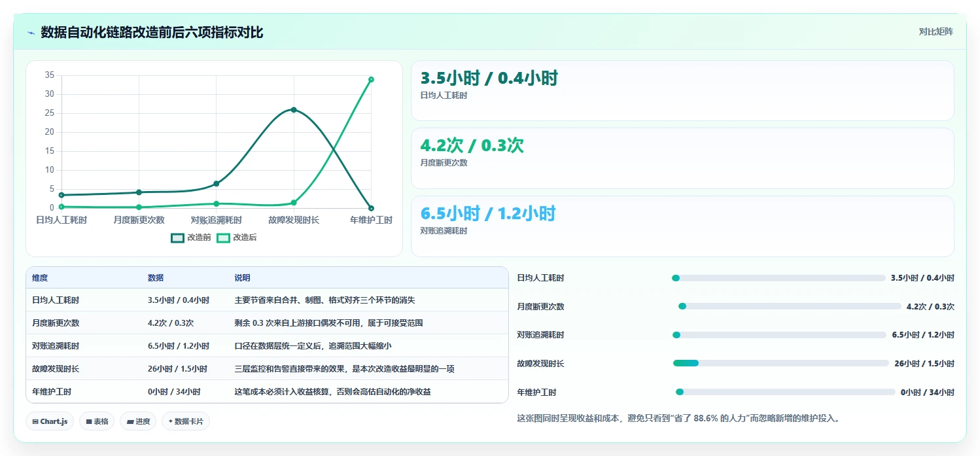Select the 对账追溯耗时 table row label
Screen dimensions: 980x456
coord(56,346)
